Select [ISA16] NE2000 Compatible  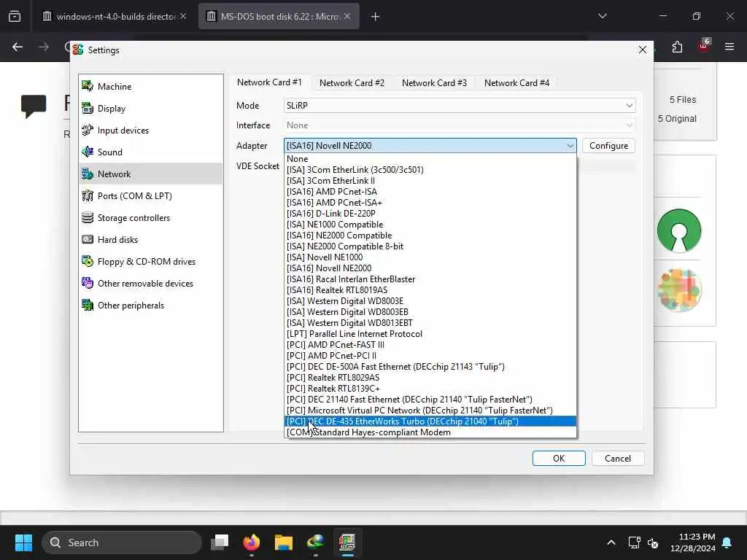[430, 236]
